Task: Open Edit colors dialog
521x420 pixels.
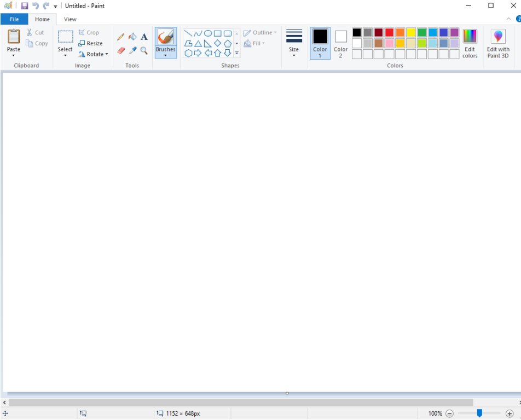Action: tap(470, 43)
